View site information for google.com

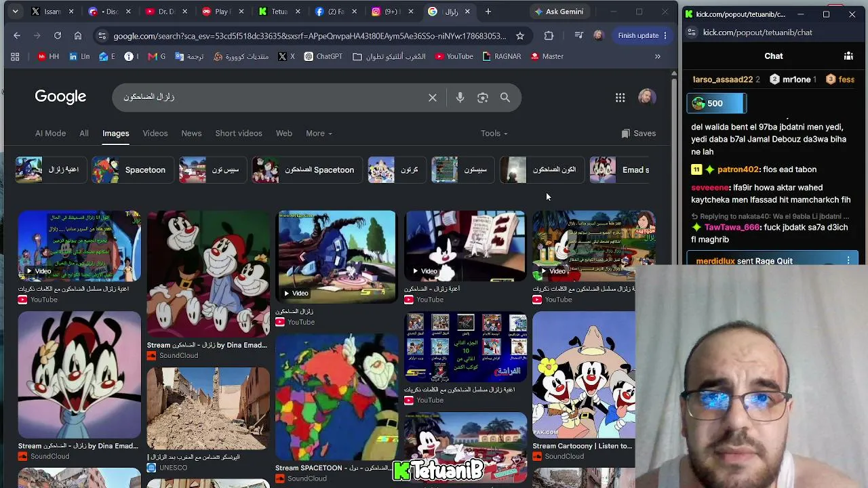tap(102, 35)
